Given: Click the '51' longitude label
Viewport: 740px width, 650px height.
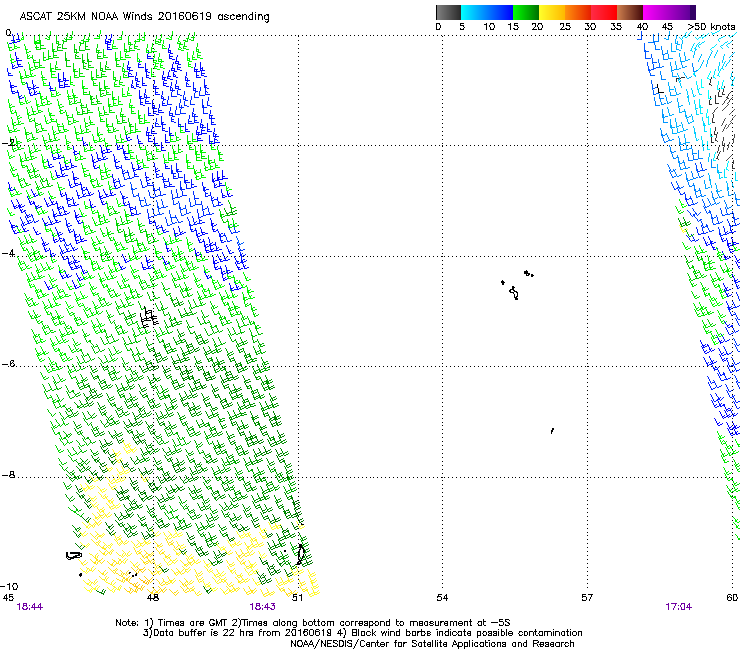Looking at the screenshot, I should (x=297, y=598).
